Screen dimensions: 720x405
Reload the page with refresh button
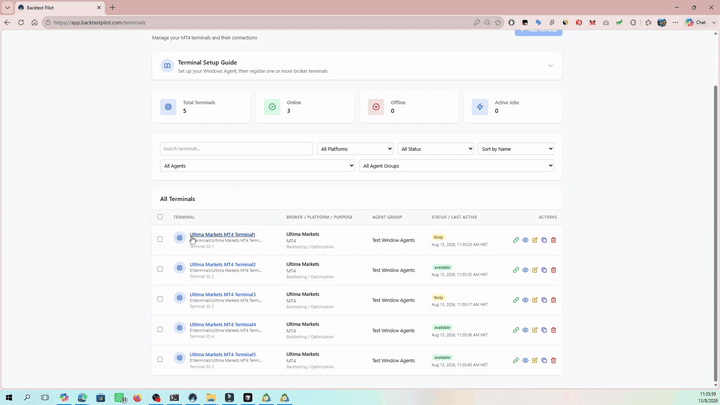click(x=21, y=22)
